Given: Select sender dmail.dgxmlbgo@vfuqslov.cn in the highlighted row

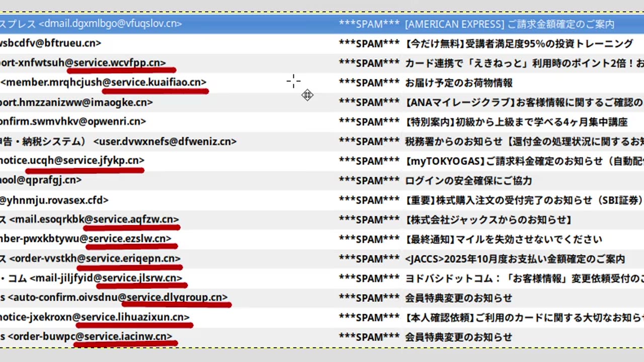Looking at the screenshot, I should [x=110, y=24].
